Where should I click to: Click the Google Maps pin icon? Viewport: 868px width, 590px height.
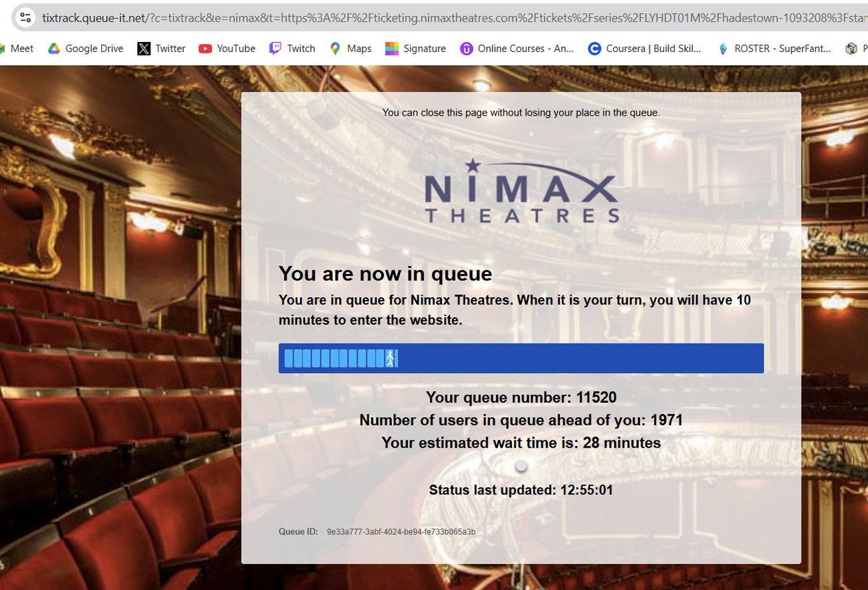(335, 48)
